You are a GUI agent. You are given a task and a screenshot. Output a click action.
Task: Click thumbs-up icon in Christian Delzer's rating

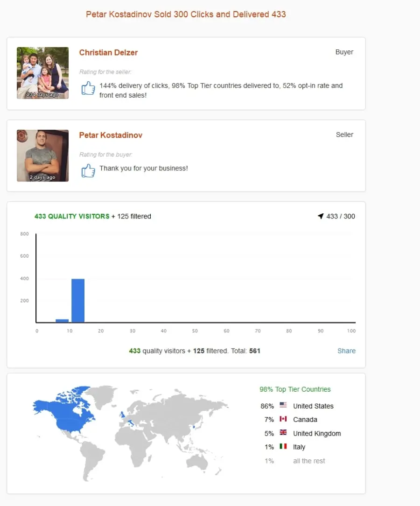(x=88, y=88)
